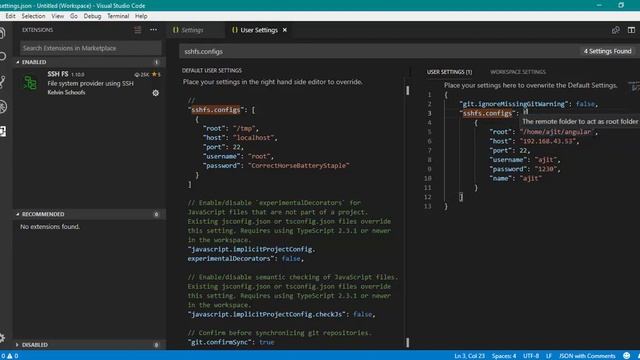Open the Terminal menu
The height and width of the screenshot is (360, 640).
click(118, 16)
